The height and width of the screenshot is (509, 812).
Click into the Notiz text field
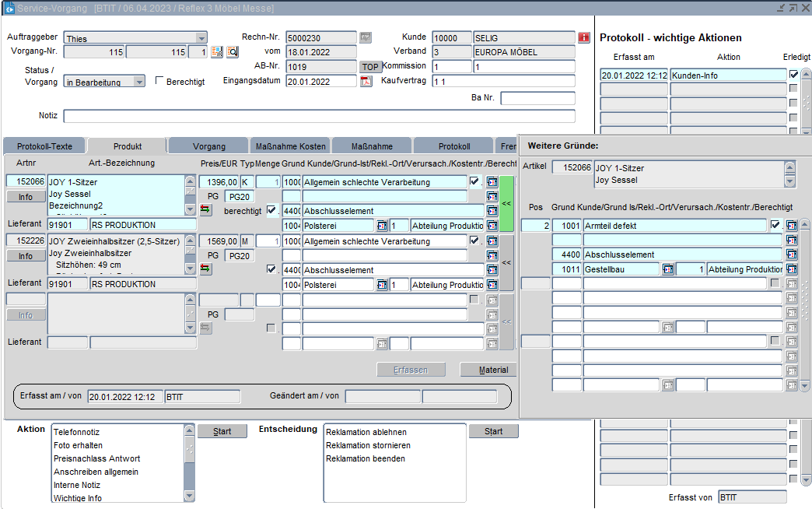coord(319,116)
